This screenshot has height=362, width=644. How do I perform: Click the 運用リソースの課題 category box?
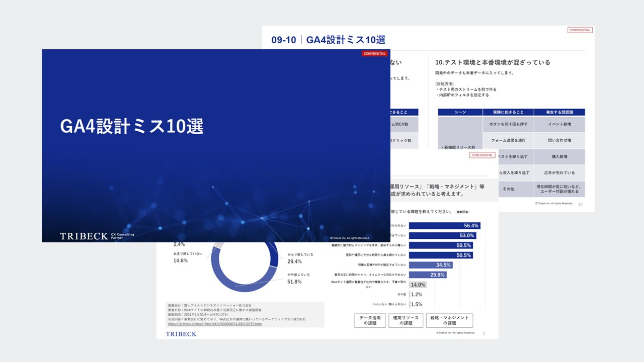pos(406,320)
